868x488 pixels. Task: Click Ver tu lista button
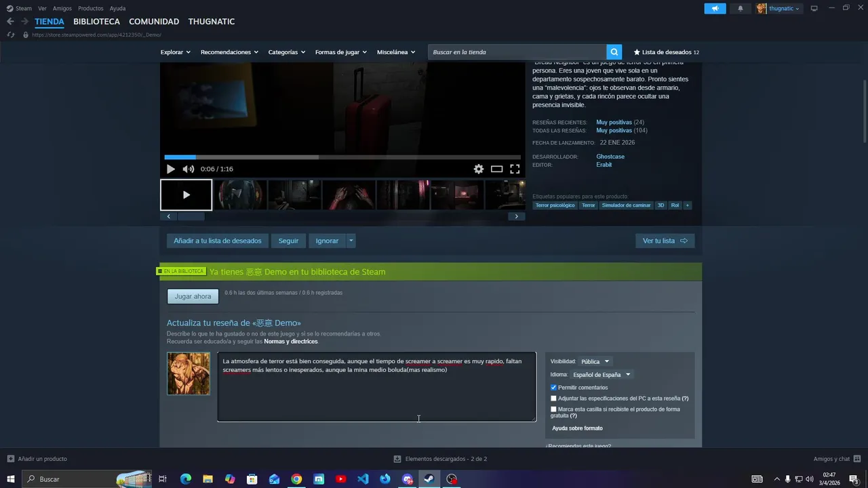665,241
